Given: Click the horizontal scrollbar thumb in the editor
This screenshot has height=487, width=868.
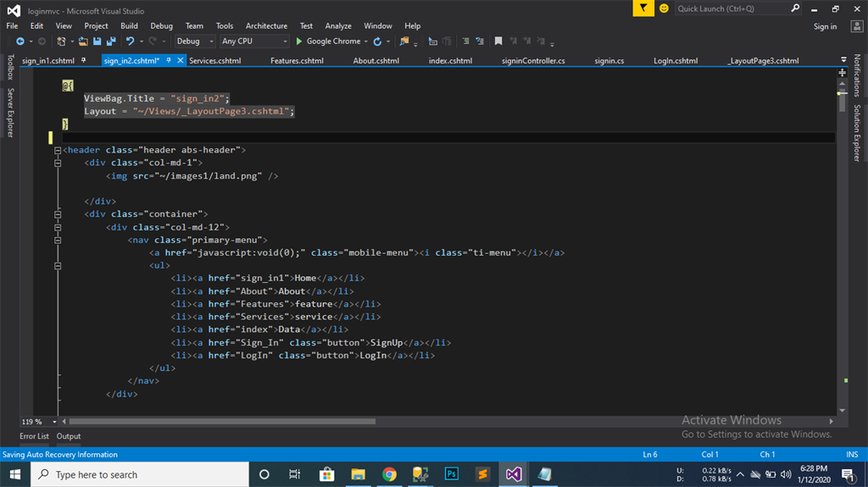Looking at the screenshot, I should click(x=222, y=422).
